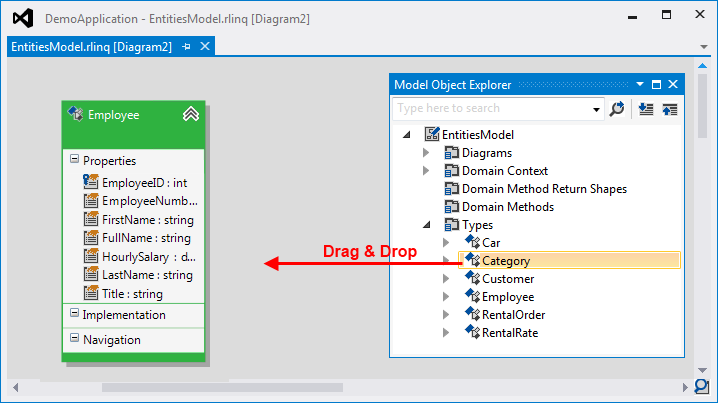
Task: Click the Customer entity icon
Action: [472, 278]
